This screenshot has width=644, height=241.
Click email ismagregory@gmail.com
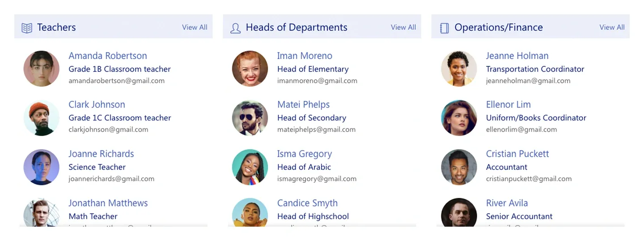tap(317, 179)
